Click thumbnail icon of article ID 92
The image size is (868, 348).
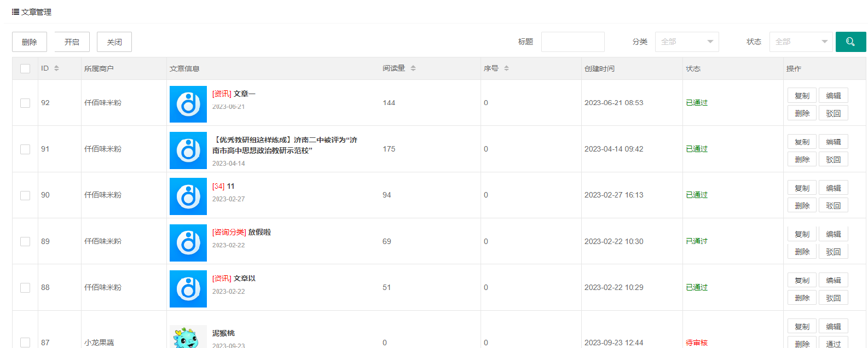coord(188,104)
